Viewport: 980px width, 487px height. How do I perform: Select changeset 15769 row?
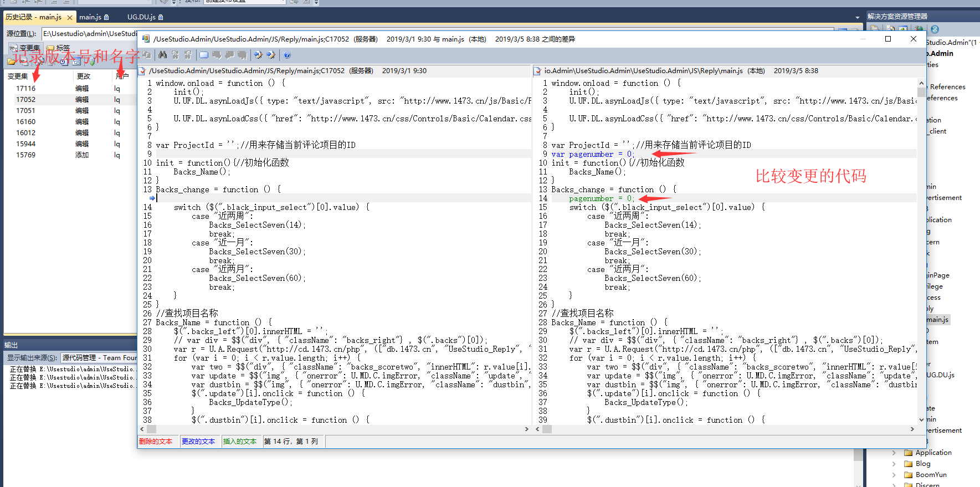70,155
